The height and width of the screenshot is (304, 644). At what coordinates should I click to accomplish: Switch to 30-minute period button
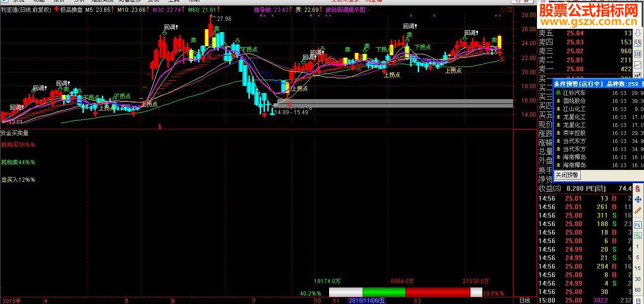(x=637, y=279)
